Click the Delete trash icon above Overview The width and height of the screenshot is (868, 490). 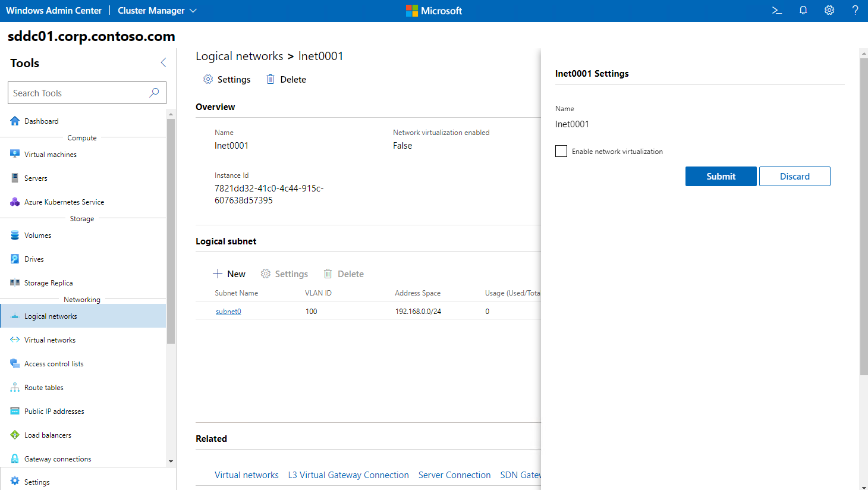[271, 79]
